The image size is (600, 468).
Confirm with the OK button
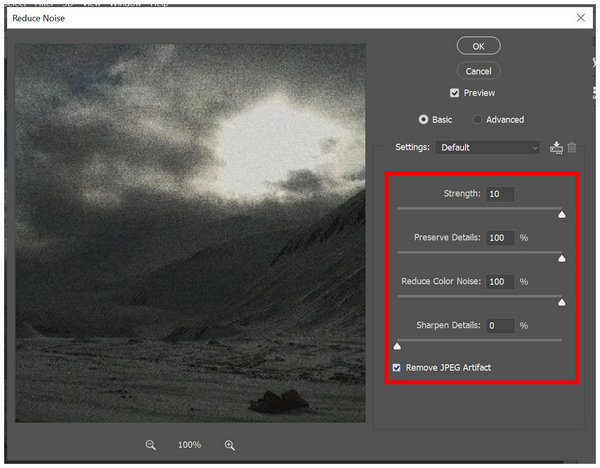(478, 46)
